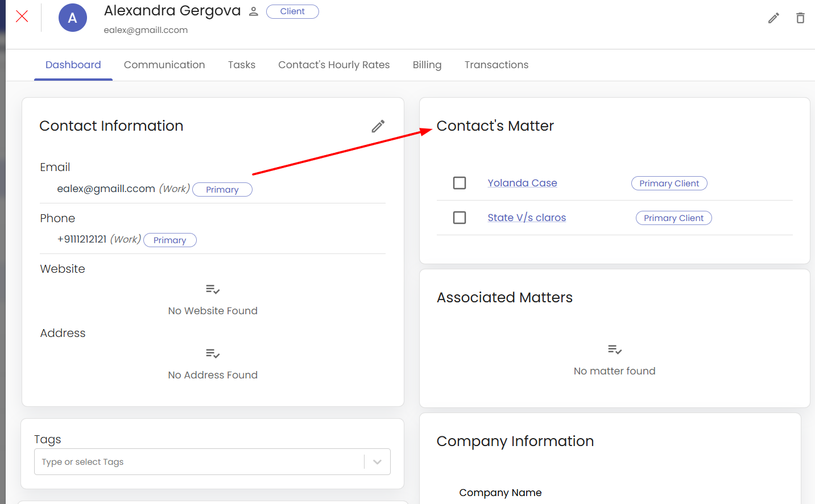Click the person icon beside contact name
The height and width of the screenshot is (504, 815).
pyautogui.click(x=254, y=12)
